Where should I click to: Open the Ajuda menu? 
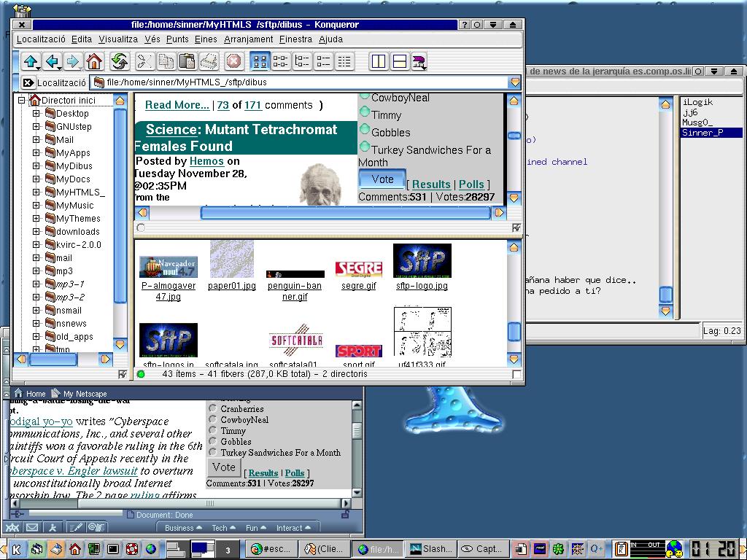(x=330, y=39)
